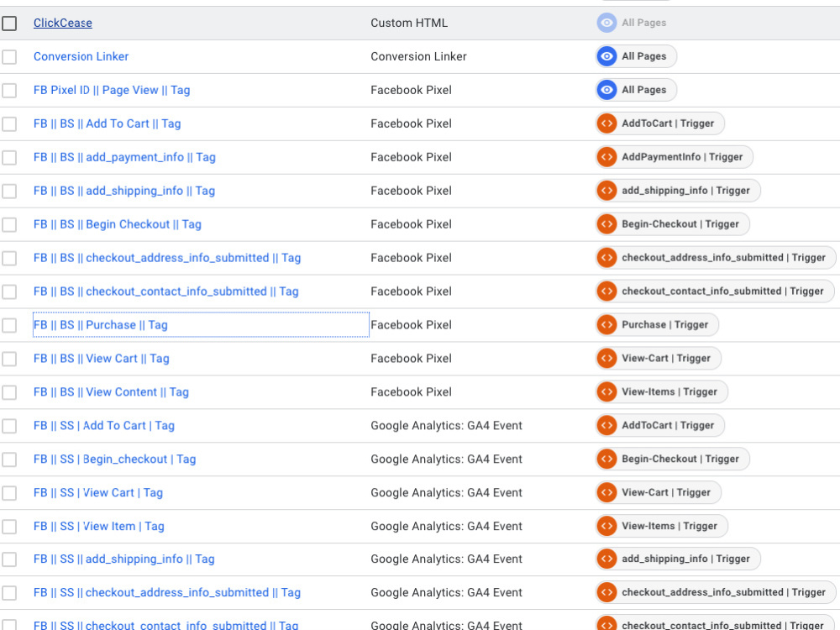
Task: Click Custom HTML type in ClickCease row
Action: (x=409, y=23)
